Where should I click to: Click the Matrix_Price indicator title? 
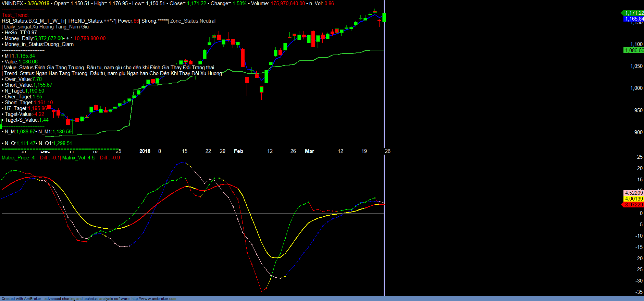tap(16, 158)
